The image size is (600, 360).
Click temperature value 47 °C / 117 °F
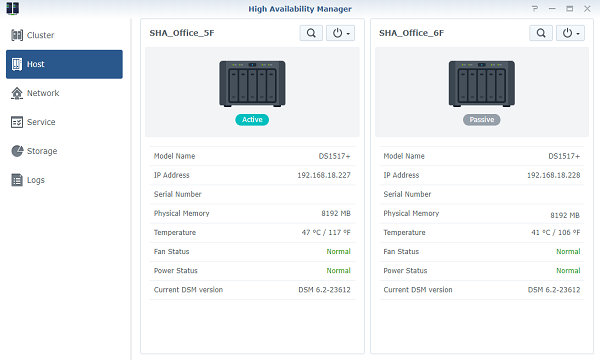[326, 233]
